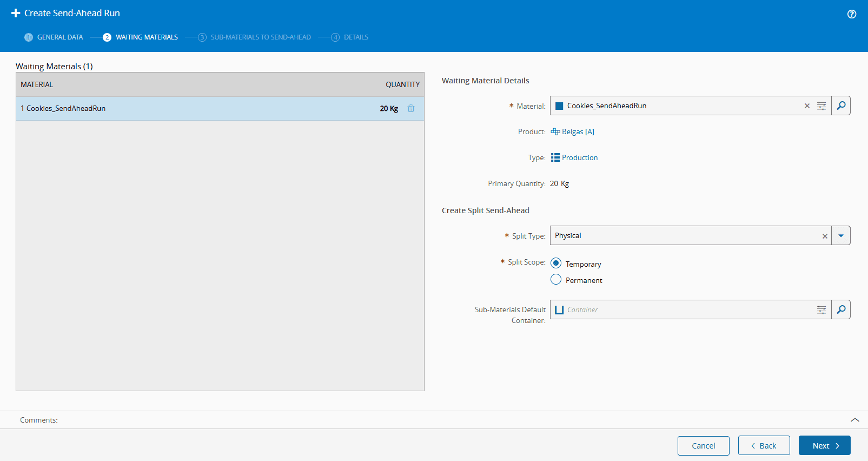Expand the Comments section chevron
Screen dimensions: 868x461
[854, 420]
